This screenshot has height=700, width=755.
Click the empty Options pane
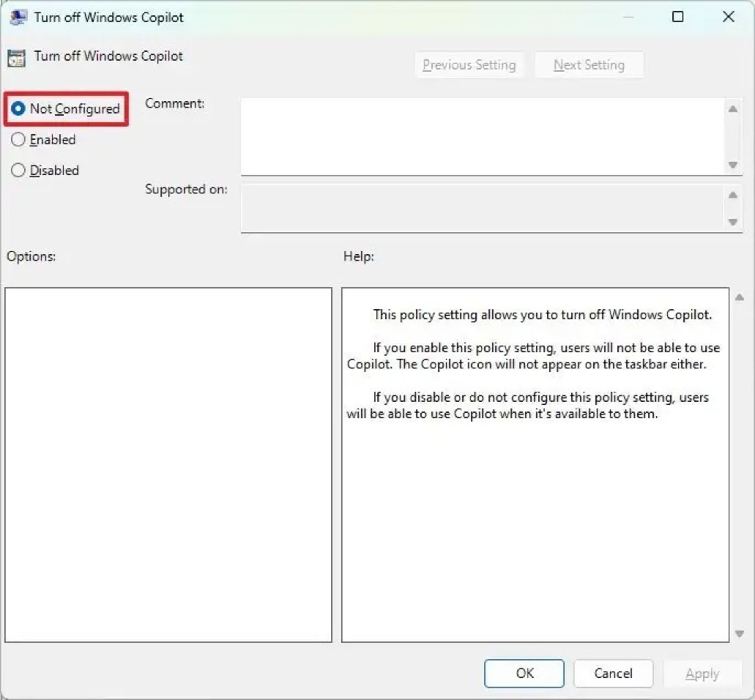pos(168,465)
